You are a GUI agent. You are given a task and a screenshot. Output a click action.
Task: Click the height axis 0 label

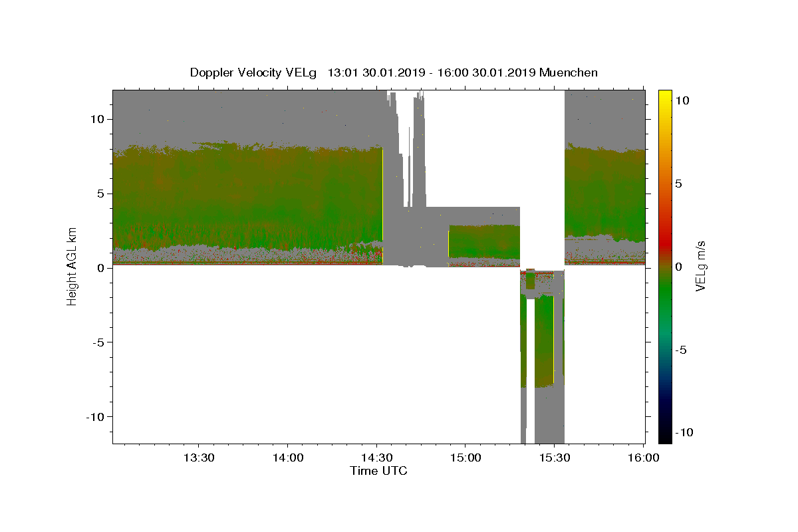(101, 268)
